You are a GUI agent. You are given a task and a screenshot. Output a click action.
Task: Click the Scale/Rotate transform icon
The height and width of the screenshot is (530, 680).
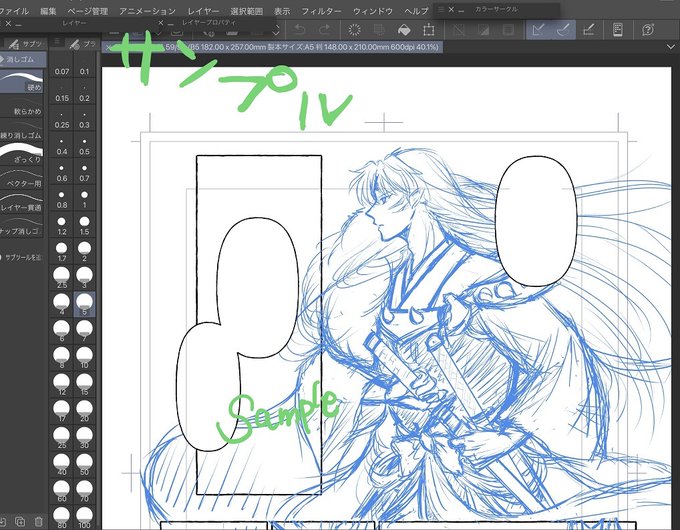pos(428,30)
